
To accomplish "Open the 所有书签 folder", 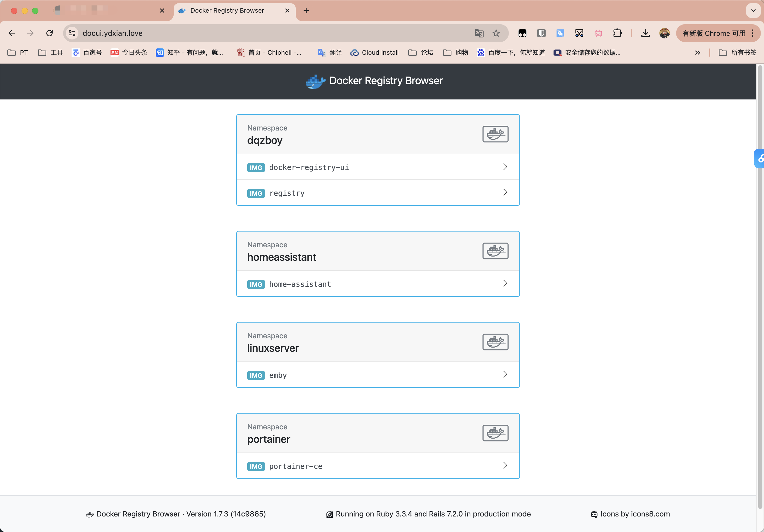I will [738, 53].
